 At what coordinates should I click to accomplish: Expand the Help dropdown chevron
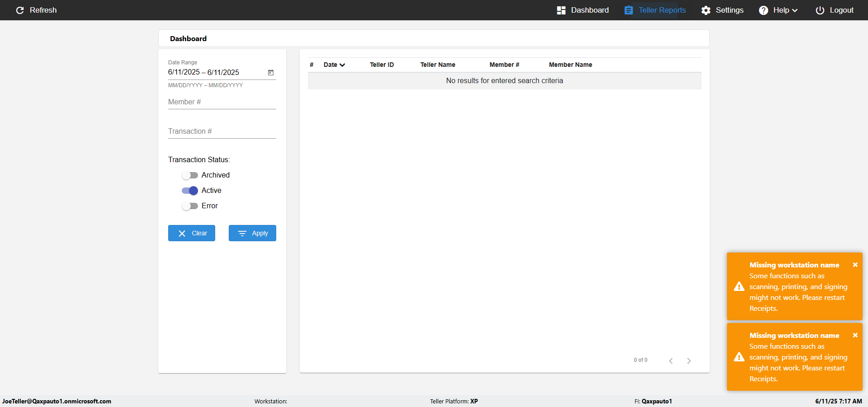(795, 10)
